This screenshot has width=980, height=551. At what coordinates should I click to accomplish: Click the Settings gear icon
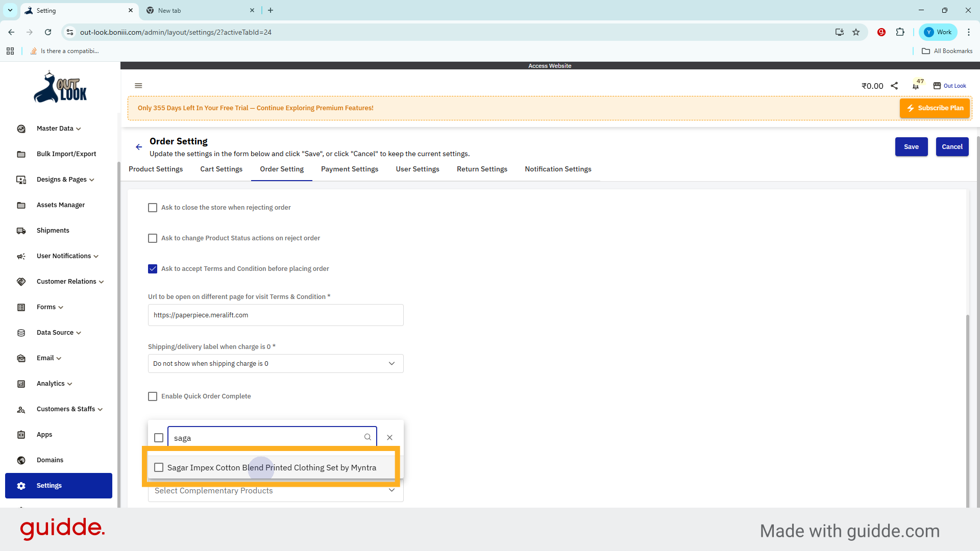(21, 486)
